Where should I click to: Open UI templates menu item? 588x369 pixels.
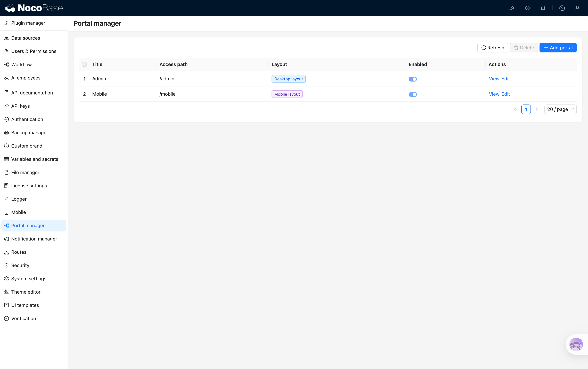pos(34,305)
